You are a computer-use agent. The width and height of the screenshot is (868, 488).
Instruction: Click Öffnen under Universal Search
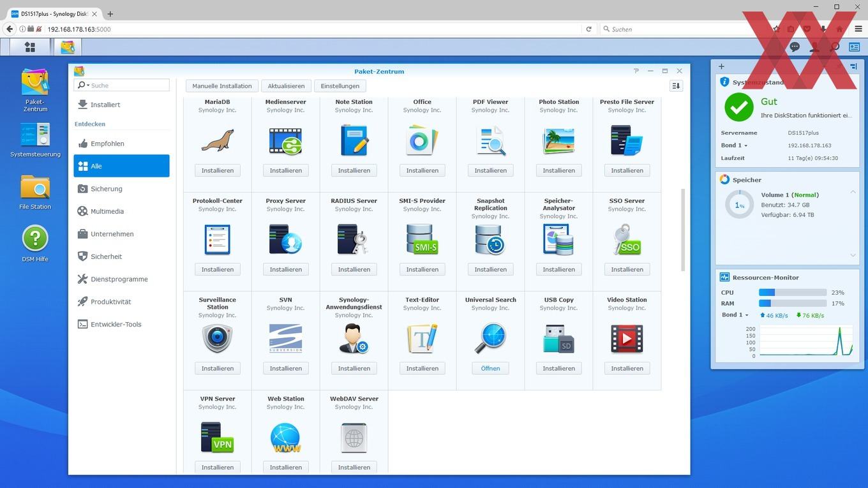(x=490, y=368)
